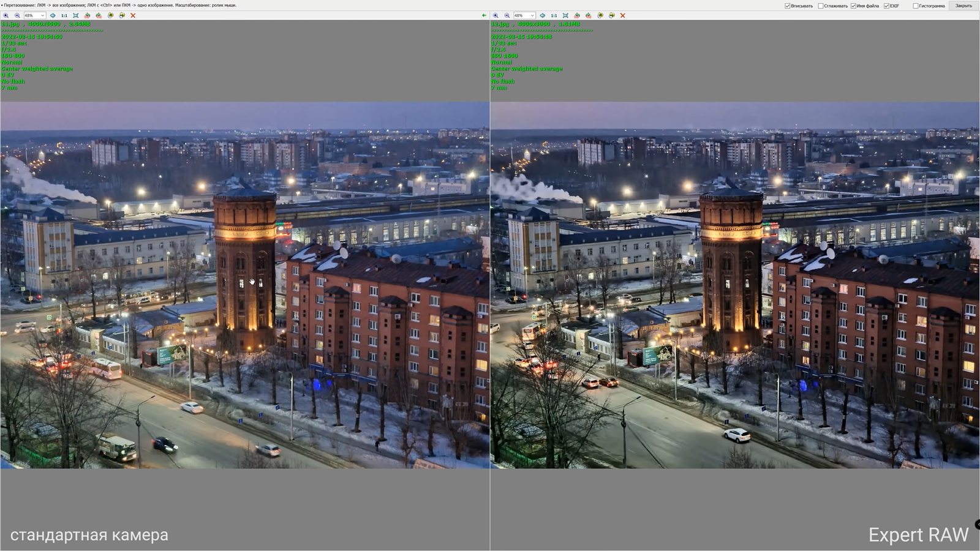
Task: Open right panel 48% zoom dropdown
Action: (x=532, y=15)
